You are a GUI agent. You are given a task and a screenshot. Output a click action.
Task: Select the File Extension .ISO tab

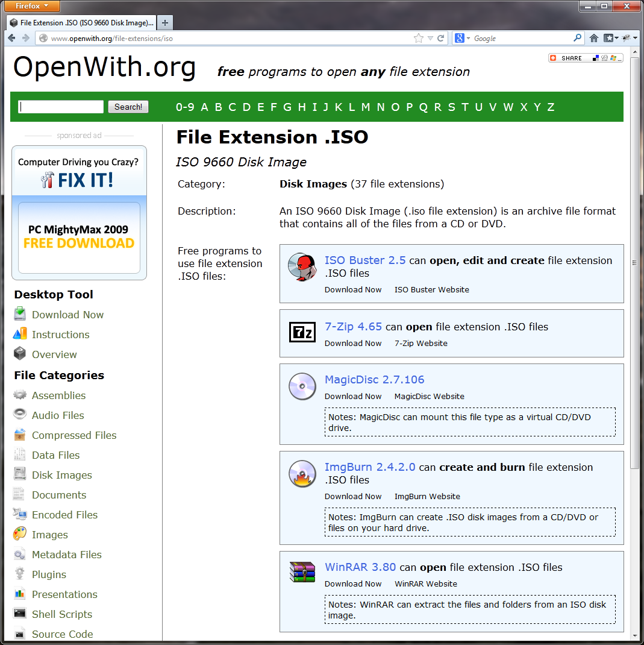(82, 23)
